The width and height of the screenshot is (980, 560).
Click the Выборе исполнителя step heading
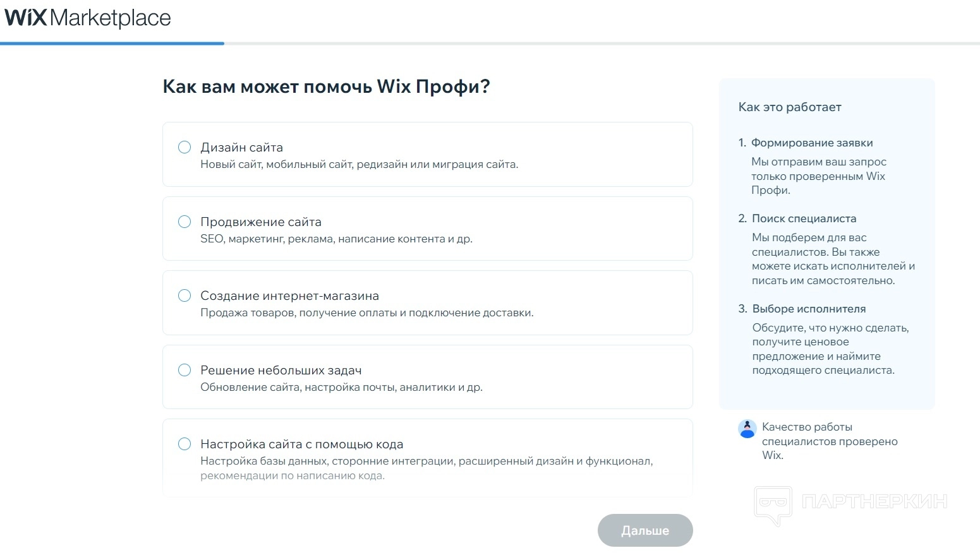[809, 309]
